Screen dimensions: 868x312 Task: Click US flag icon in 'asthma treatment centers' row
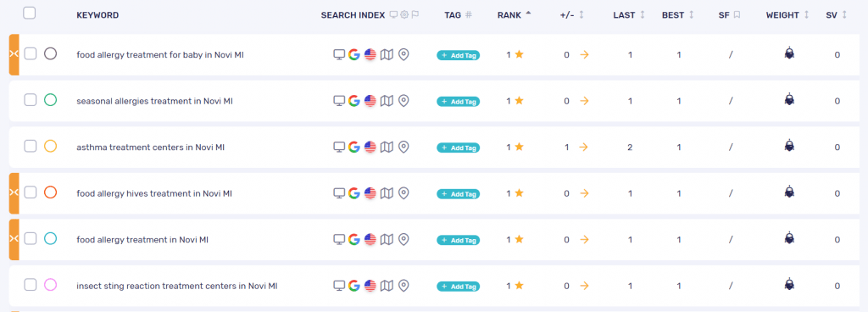[x=370, y=148]
